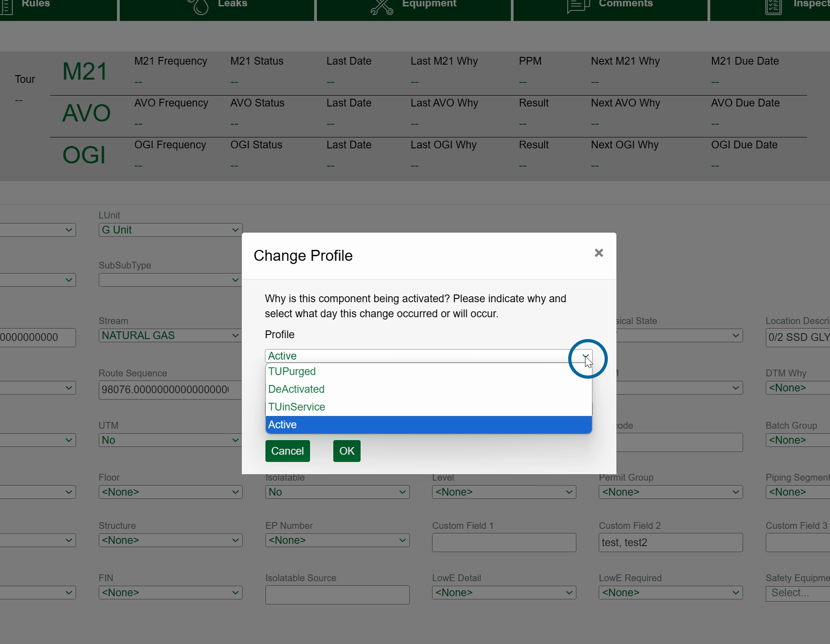Click the Comments speech bubble icon
The width and height of the screenshot is (830, 644).
578,6
